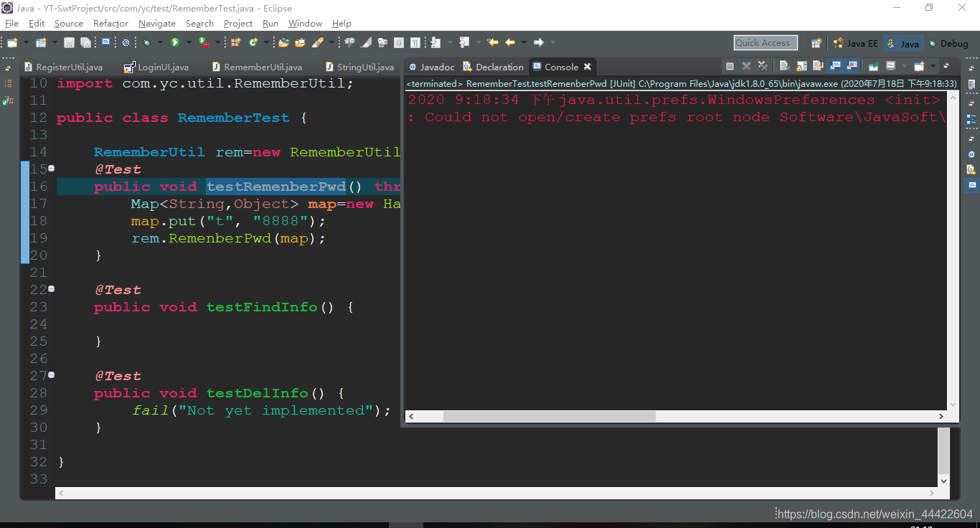Toggle Mark Occurrences icon
This screenshot has width=980, height=528.
click(366, 42)
